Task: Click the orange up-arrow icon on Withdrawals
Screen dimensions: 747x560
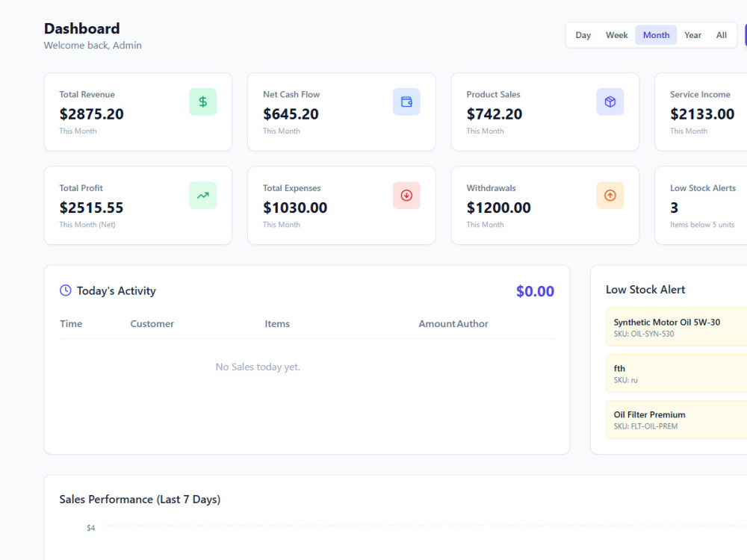Action: coord(610,195)
